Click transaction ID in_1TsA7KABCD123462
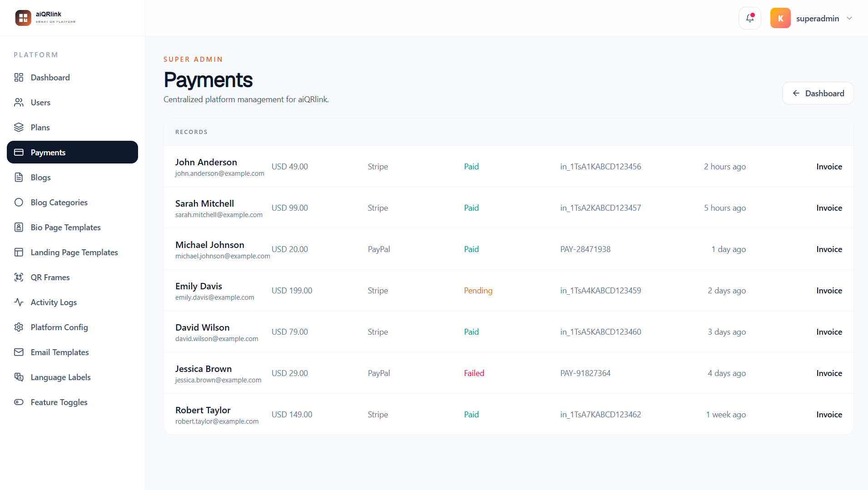 click(x=600, y=415)
